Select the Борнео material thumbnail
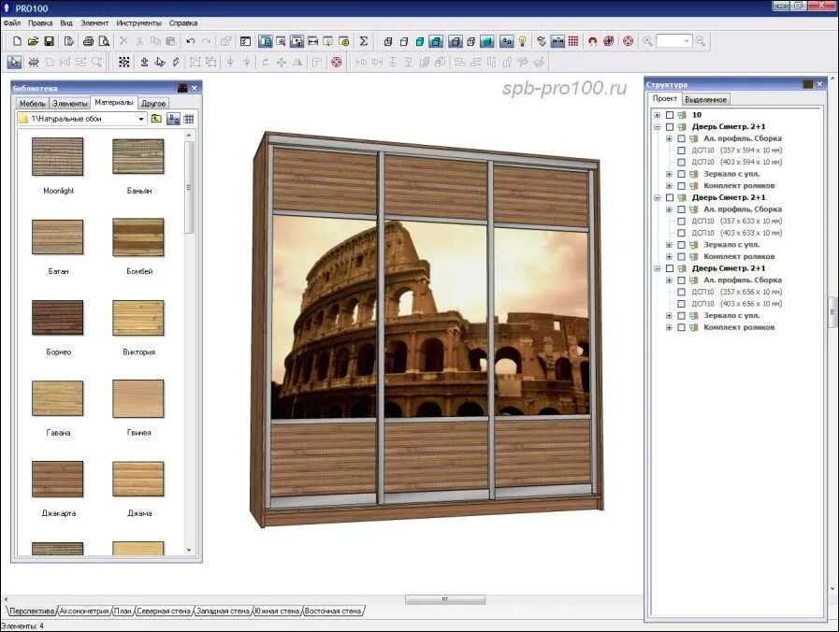The height and width of the screenshot is (632, 840). click(x=58, y=318)
